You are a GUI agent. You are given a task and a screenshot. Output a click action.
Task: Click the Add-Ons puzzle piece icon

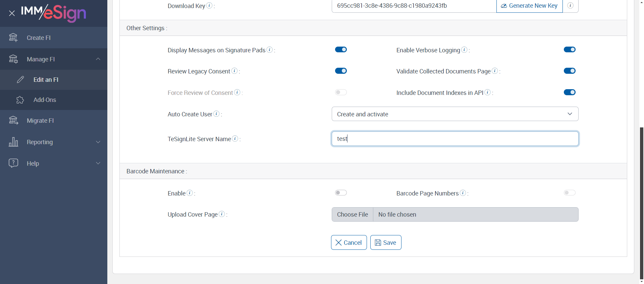(20, 100)
